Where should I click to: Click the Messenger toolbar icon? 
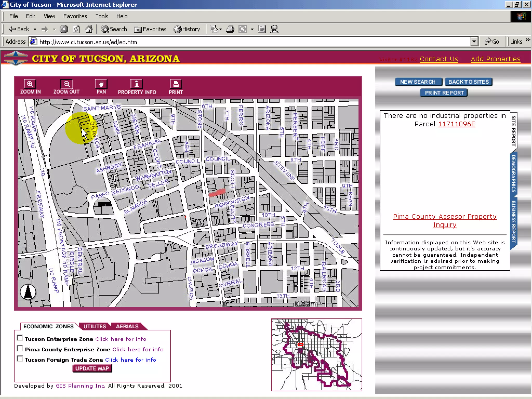point(274,29)
